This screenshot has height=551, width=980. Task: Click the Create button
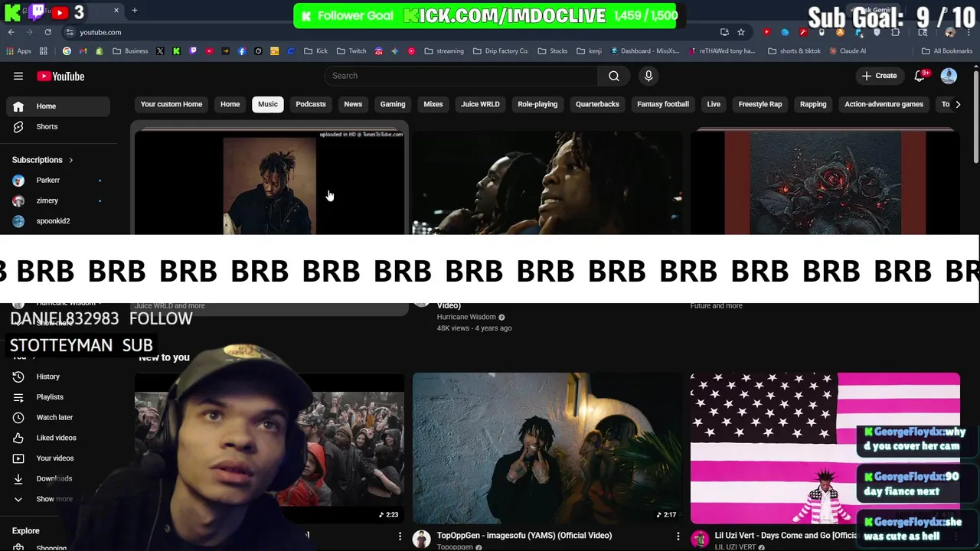click(x=879, y=76)
